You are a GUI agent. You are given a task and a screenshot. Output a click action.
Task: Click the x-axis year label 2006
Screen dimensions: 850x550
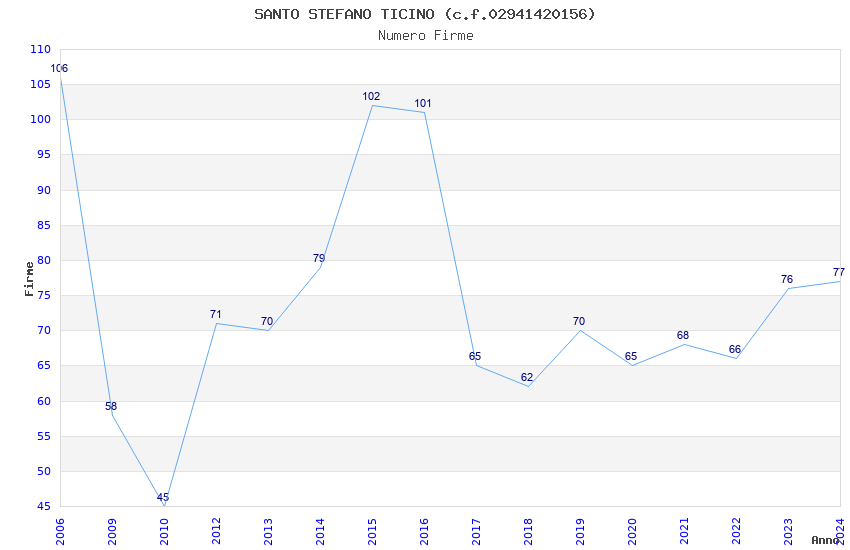click(60, 532)
